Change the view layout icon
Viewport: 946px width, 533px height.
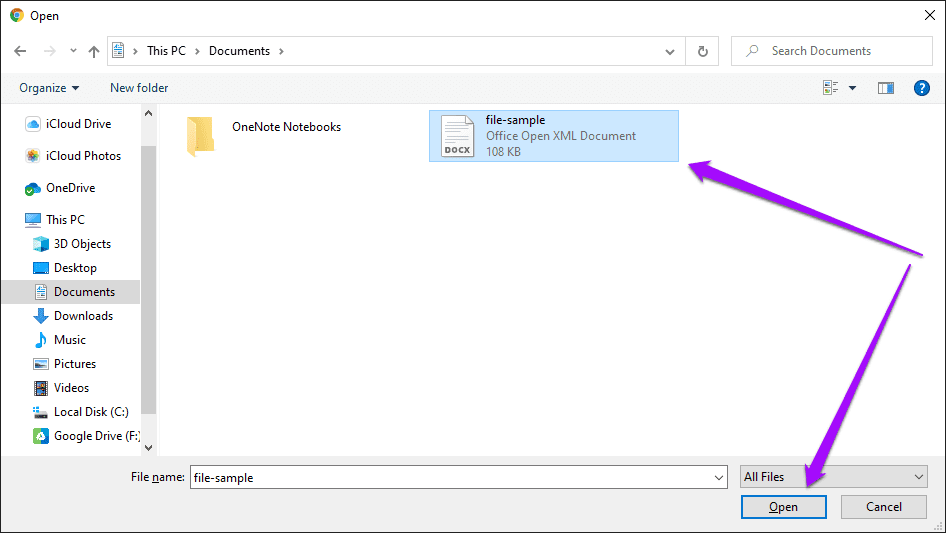click(x=831, y=88)
